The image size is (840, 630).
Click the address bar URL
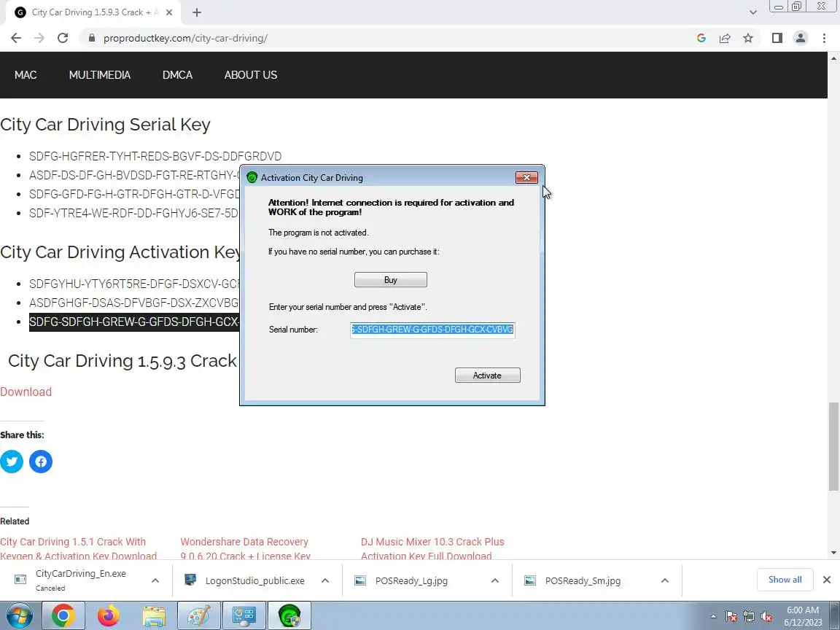(x=185, y=38)
